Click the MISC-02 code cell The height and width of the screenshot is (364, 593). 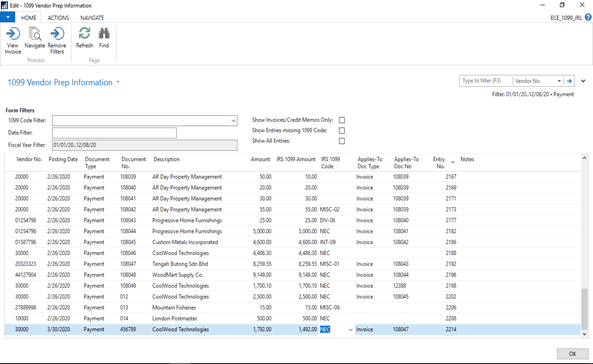click(x=330, y=210)
